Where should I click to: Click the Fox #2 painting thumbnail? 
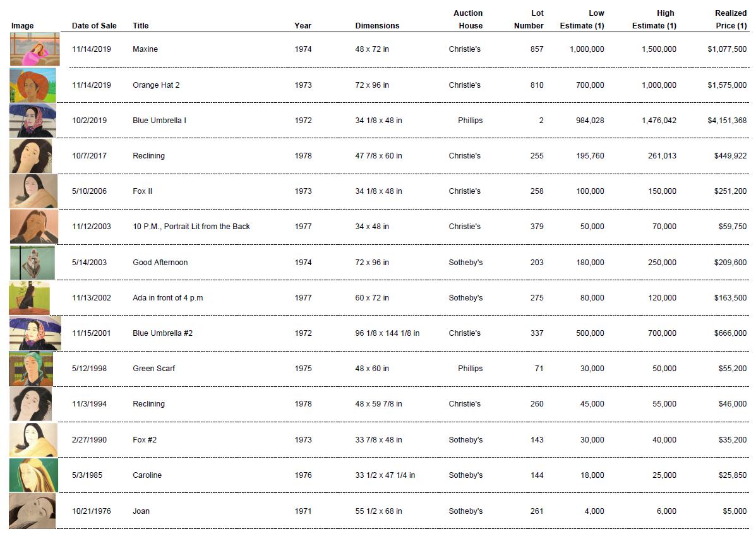tap(33, 440)
